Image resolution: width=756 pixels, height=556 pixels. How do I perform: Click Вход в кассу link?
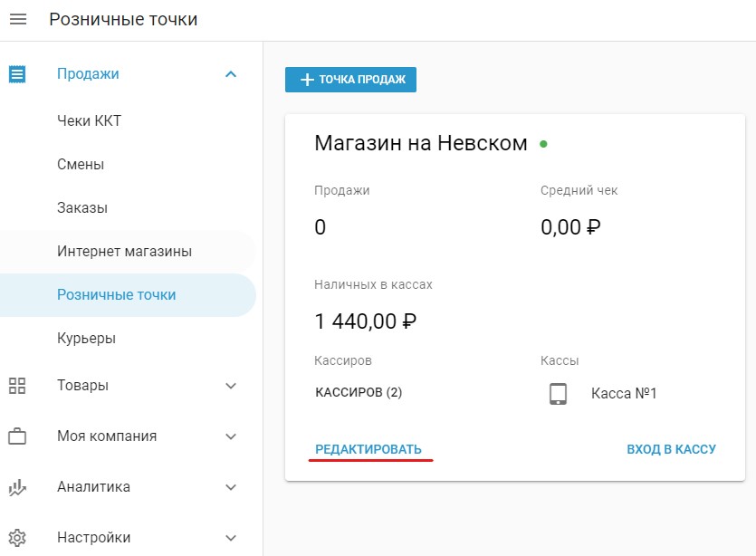coord(671,449)
